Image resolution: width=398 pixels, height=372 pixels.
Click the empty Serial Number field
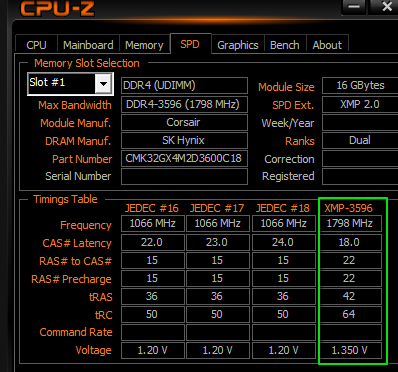[x=184, y=176]
